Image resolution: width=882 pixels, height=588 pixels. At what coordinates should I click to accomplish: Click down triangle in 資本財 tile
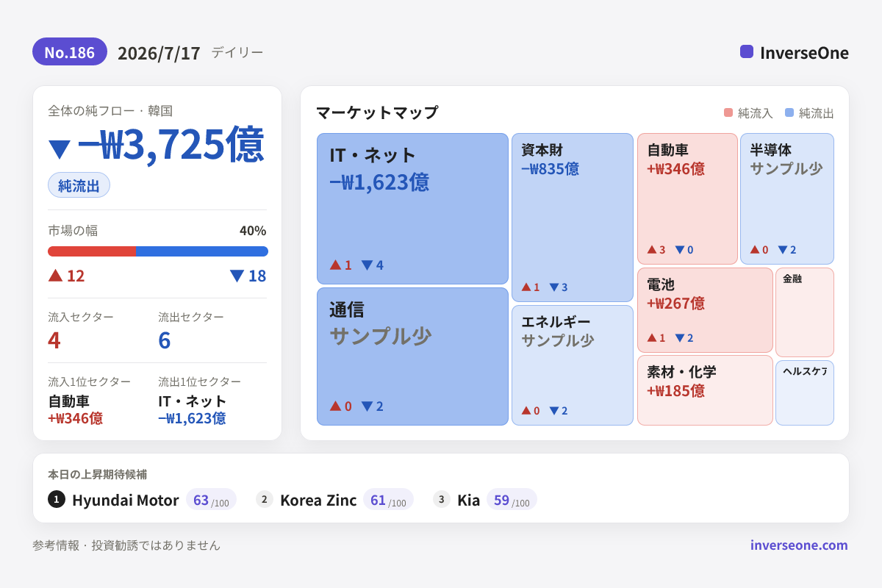pos(554,287)
